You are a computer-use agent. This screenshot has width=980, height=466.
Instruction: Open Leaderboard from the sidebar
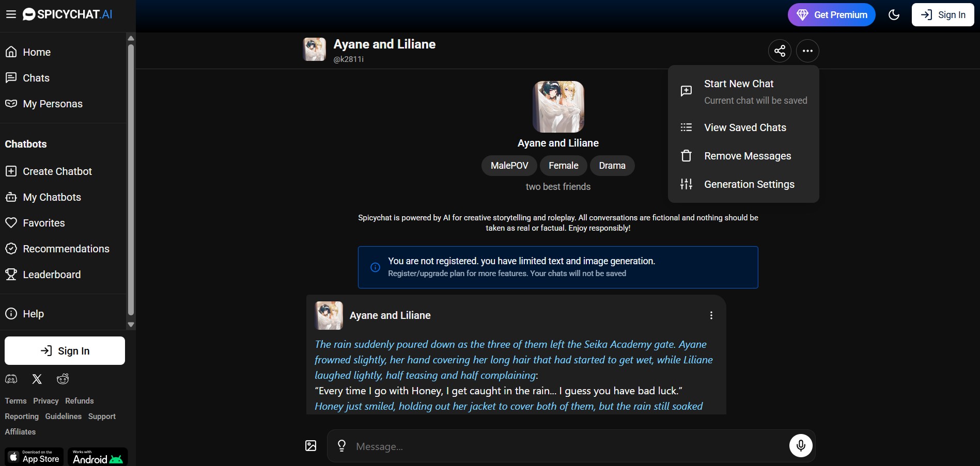(52, 275)
